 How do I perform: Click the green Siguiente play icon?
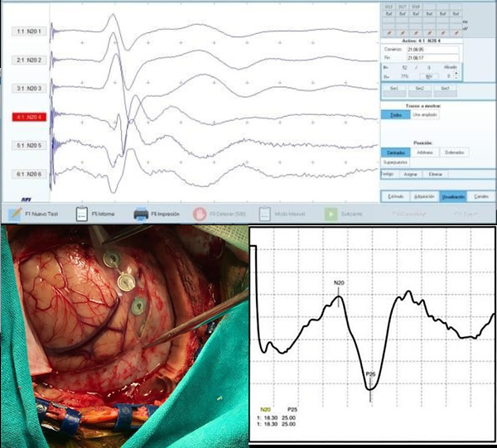pos(331,213)
